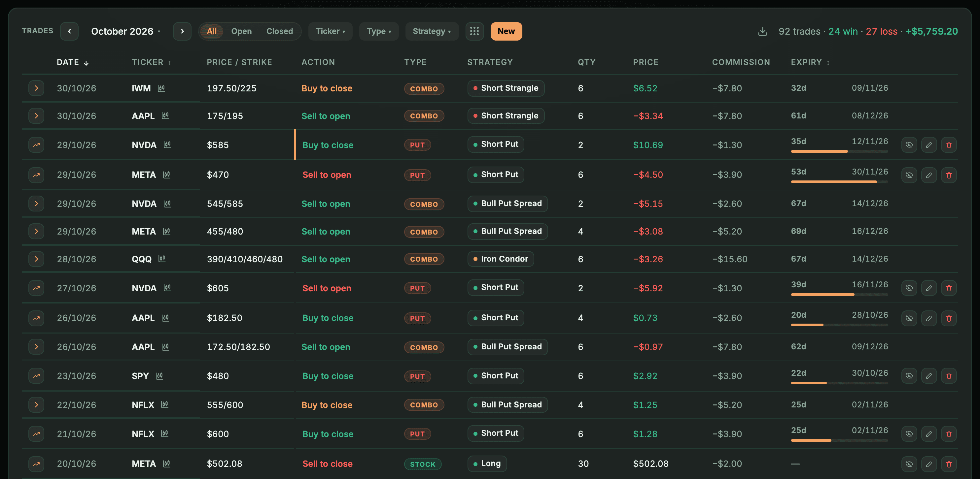
Task: Click expiry progress bar for META 30/11/26
Action: coord(839,182)
